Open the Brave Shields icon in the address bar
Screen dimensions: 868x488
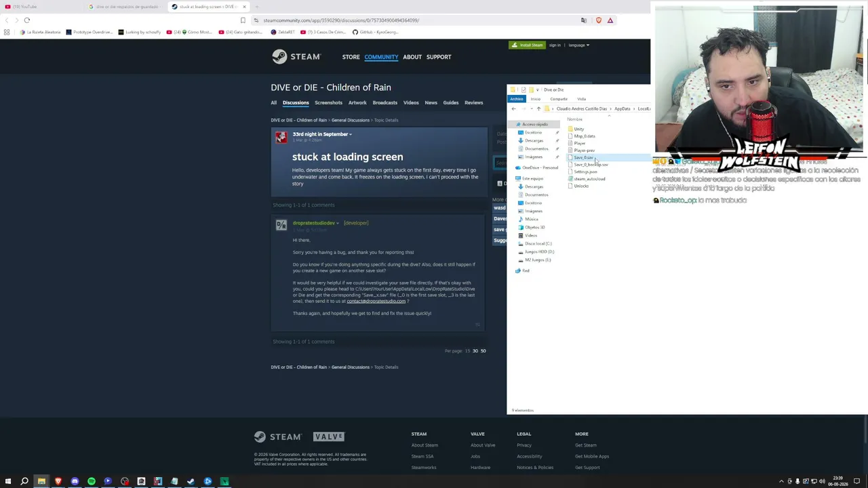(598, 20)
